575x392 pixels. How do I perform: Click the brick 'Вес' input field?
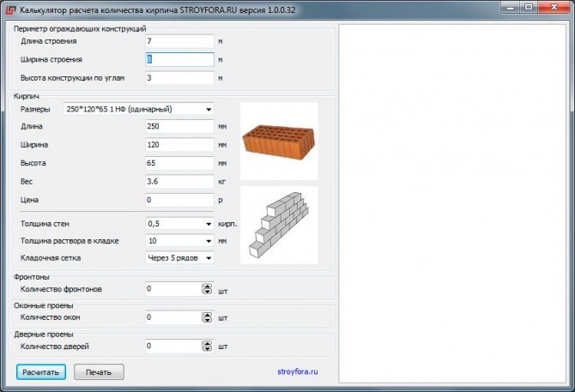click(x=179, y=182)
